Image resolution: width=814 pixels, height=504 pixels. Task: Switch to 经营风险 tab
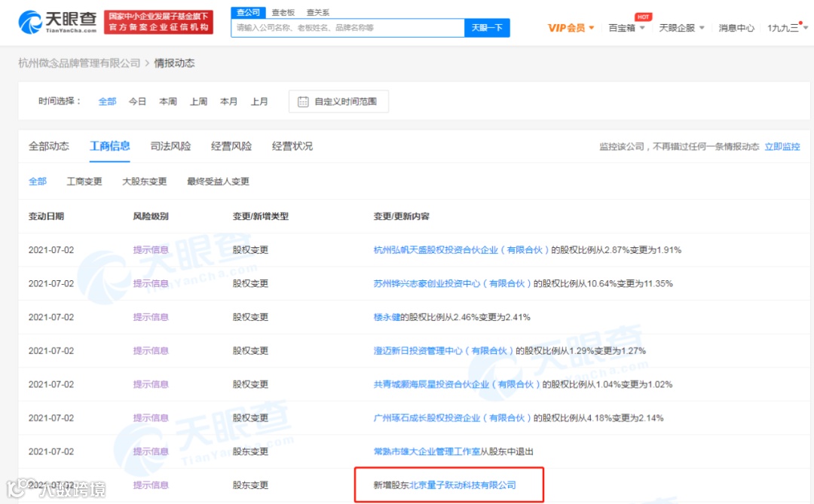[231, 146]
